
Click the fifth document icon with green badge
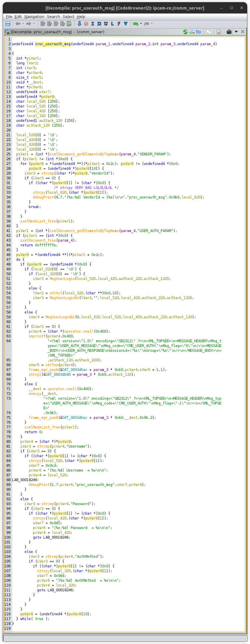click(x=69, y=24)
